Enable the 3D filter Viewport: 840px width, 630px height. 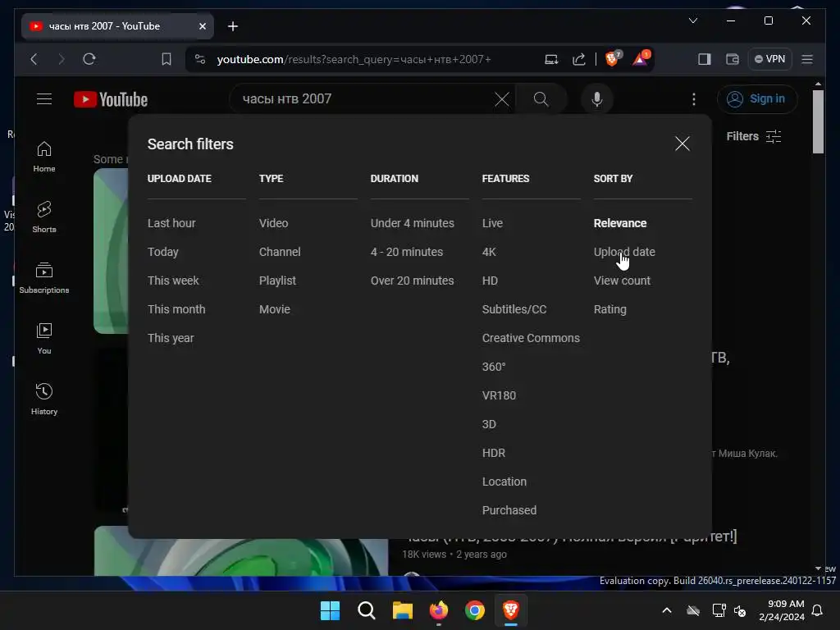(x=489, y=424)
